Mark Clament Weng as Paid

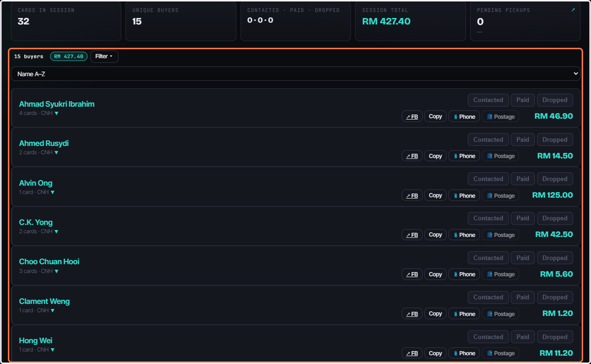(523, 298)
